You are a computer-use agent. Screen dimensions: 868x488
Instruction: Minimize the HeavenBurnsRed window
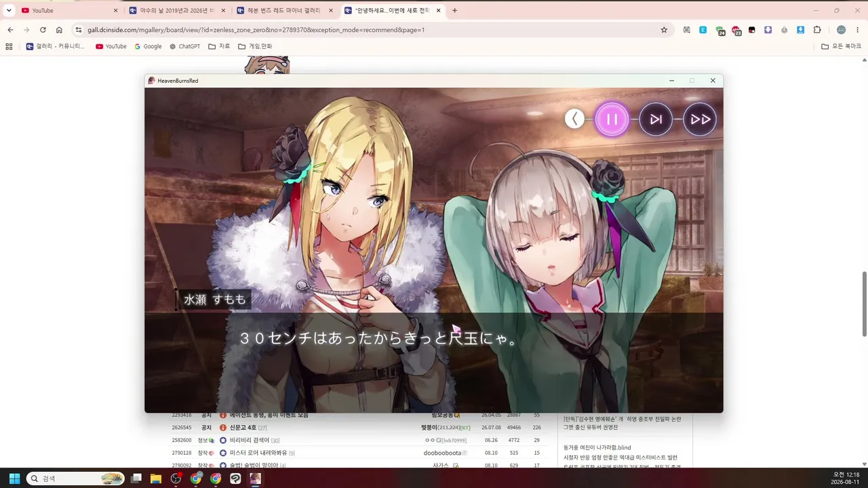click(671, 81)
